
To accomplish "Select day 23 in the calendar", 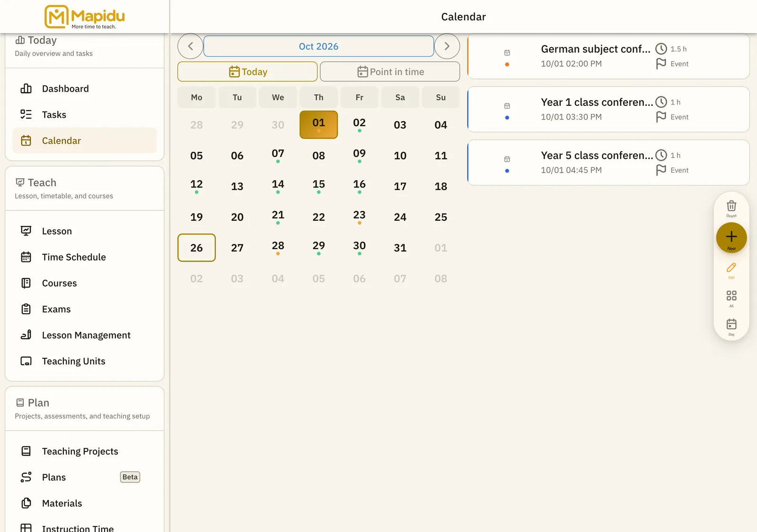I will click(x=360, y=217).
